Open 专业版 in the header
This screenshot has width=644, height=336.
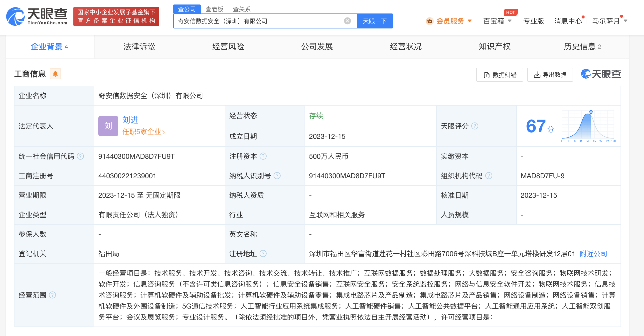pyautogui.click(x=533, y=21)
